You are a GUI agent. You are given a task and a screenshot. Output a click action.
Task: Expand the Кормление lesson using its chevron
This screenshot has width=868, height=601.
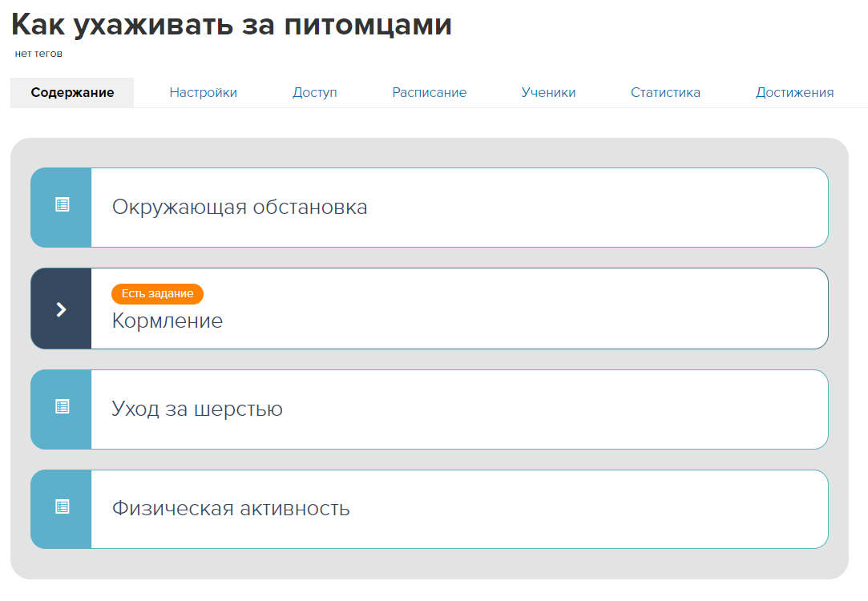(61, 309)
